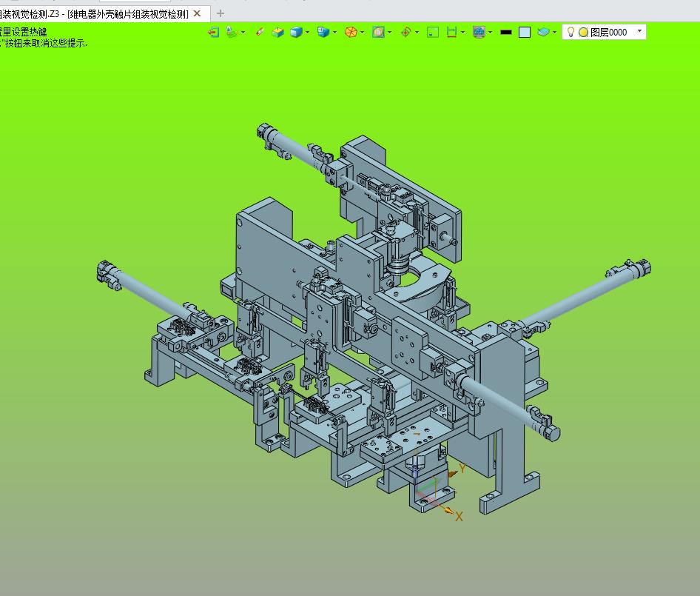
Task: Click the monitor display settings icon
Action: (479, 32)
